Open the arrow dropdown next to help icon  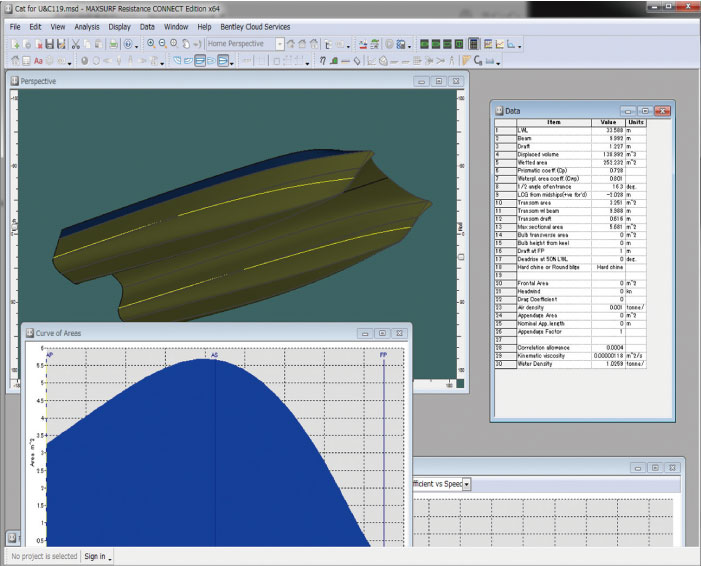point(136,45)
